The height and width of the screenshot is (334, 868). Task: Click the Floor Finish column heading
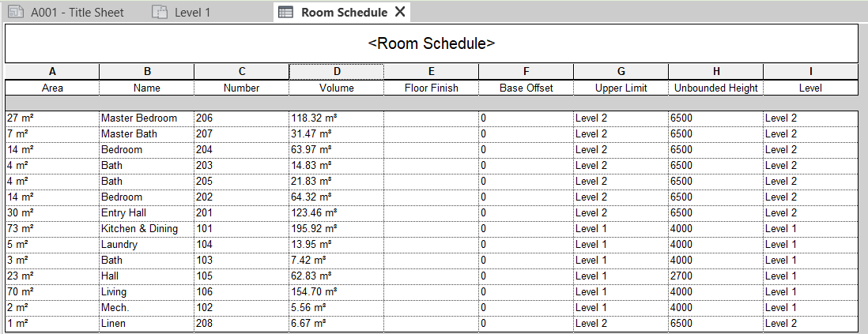(x=431, y=88)
